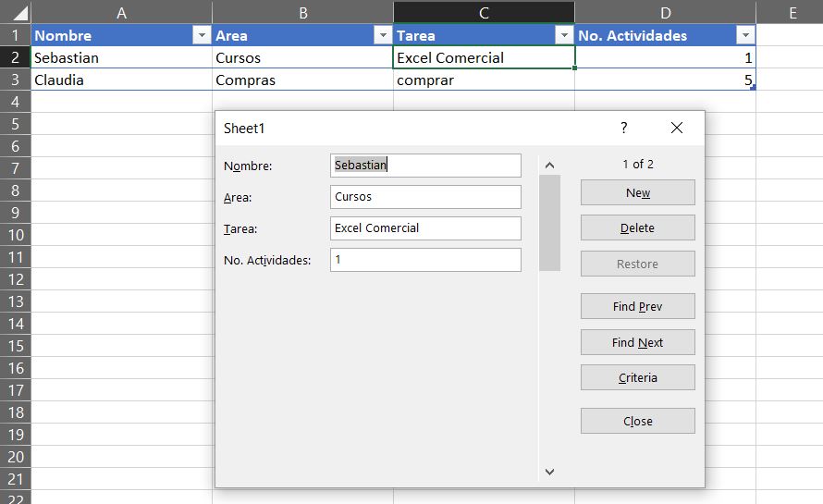Image resolution: width=823 pixels, height=504 pixels.
Task: Click the scrollbar down arrow in the form
Action: 549,472
